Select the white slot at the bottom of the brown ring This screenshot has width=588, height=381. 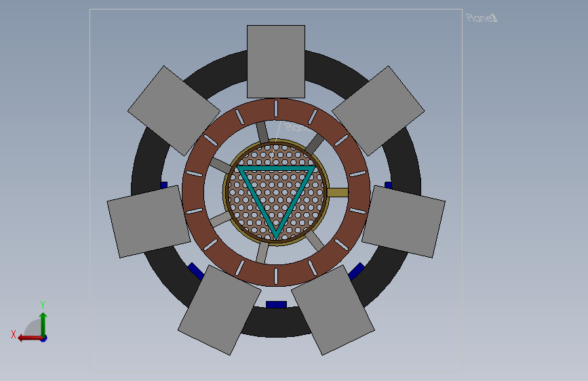pos(276,276)
